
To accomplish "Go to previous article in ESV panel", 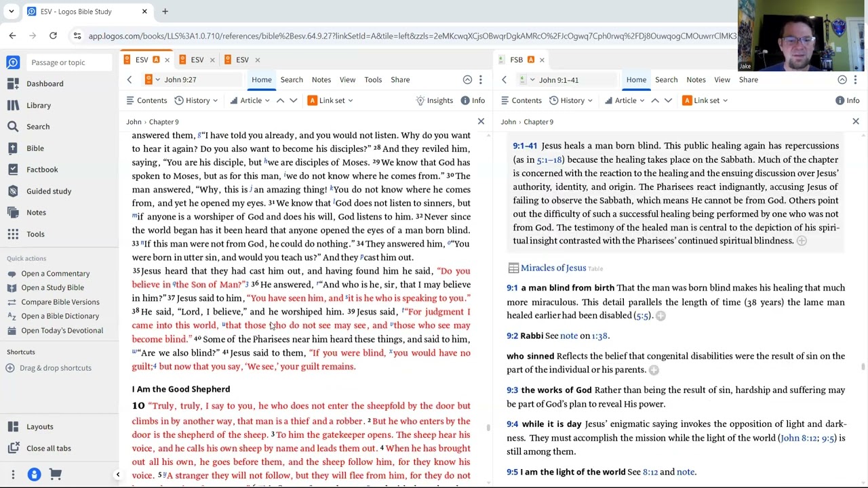I will pos(280,100).
